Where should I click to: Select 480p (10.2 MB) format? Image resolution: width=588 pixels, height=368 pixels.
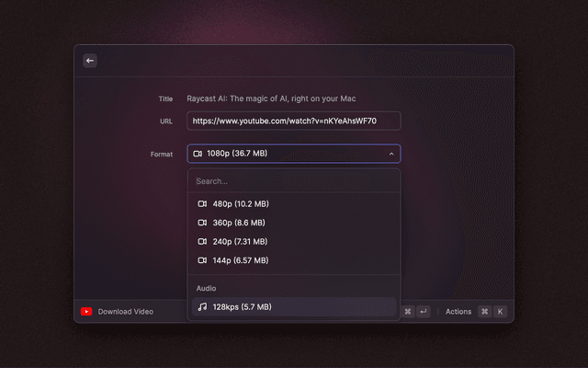click(x=294, y=203)
